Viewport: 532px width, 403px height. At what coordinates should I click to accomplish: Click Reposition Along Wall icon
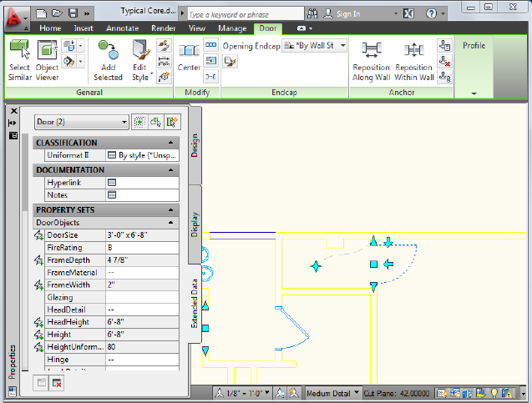point(372,52)
